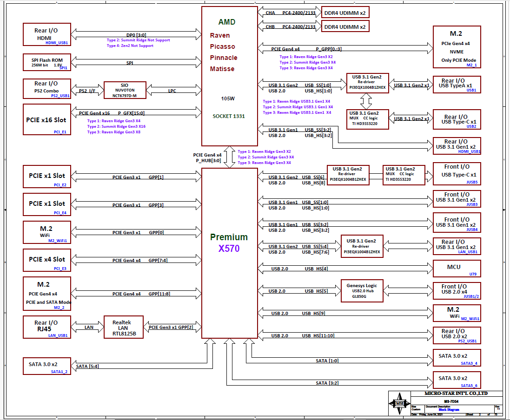The image size is (510, 420).
Task: Click the 'RJ45' rear I/O label
Action: click(44, 328)
